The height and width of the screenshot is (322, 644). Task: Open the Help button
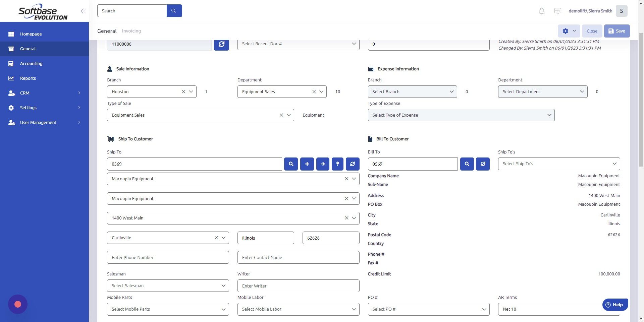tap(615, 305)
